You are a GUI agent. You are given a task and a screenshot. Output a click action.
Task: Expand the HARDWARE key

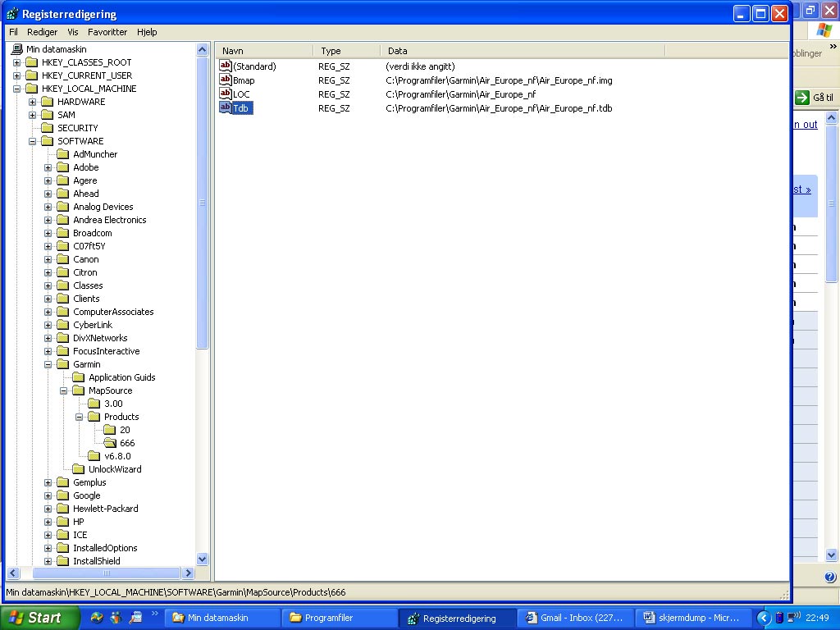(x=32, y=102)
